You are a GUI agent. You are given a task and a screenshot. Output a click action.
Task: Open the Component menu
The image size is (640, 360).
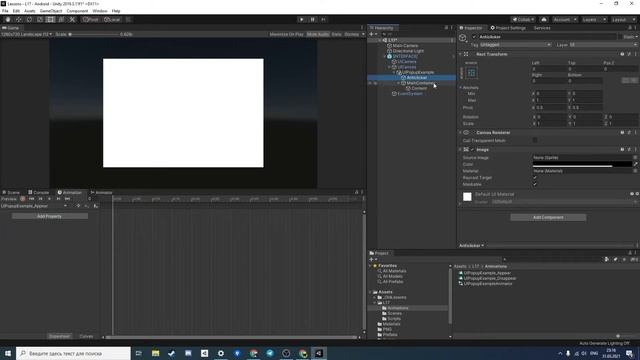pyautogui.click(x=77, y=11)
